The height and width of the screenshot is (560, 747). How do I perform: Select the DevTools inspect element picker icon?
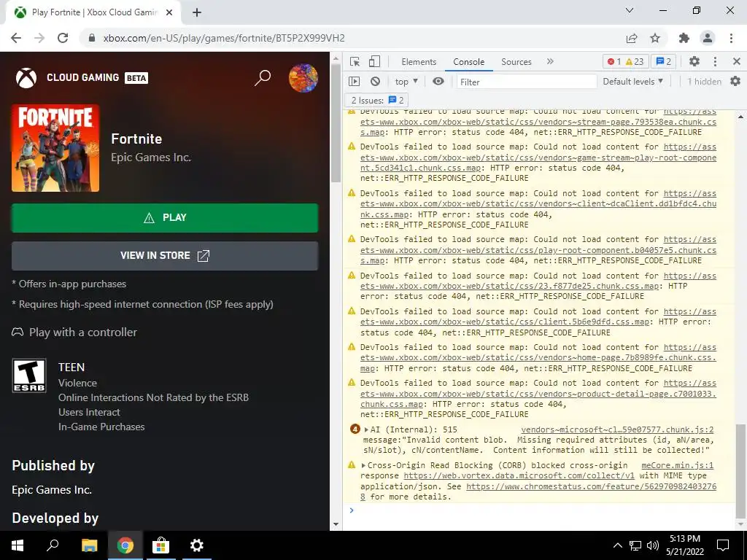[x=355, y=61]
